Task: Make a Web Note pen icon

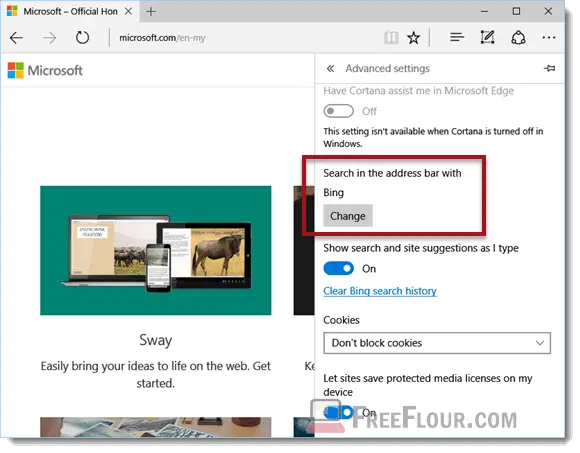Action: point(487,37)
